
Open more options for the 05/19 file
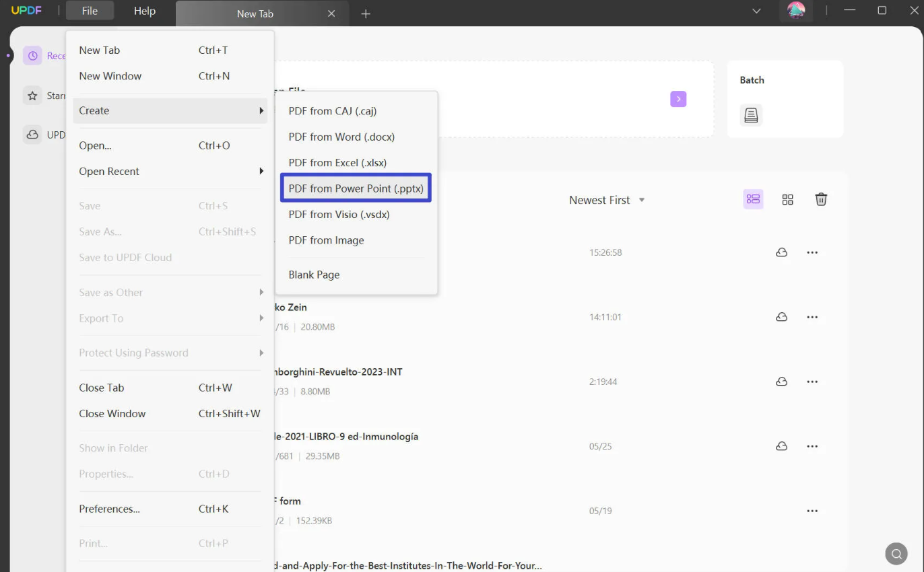pyautogui.click(x=812, y=511)
